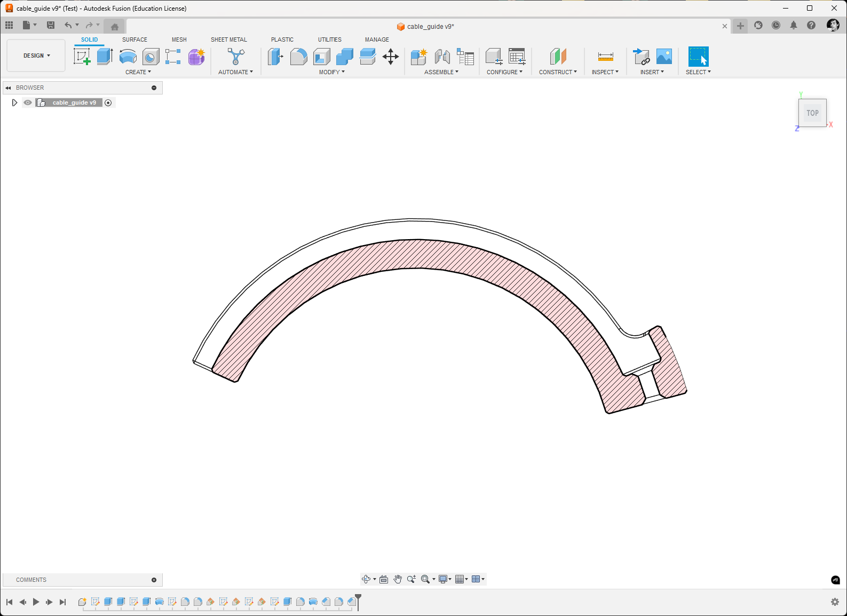
Task: Open the Help menu icon
Action: (x=811, y=25)
